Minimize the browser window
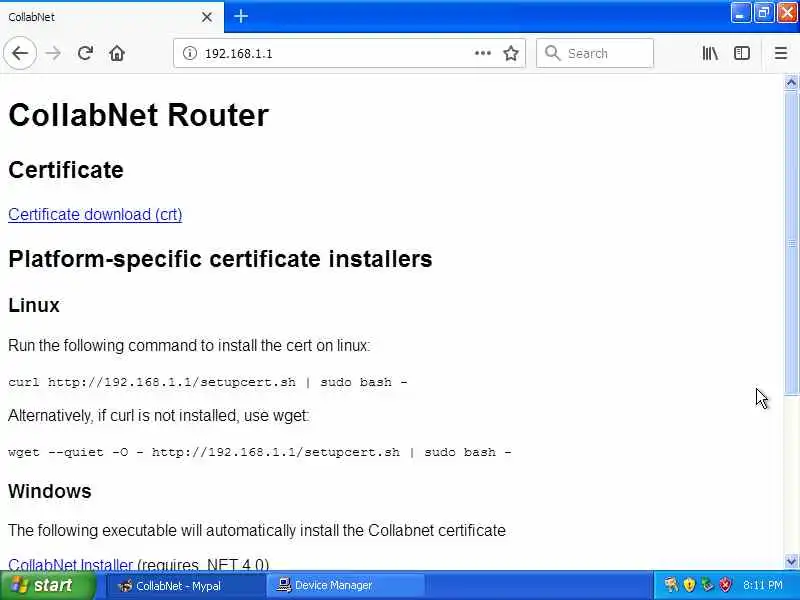Viewport: 800px width, 600px height. (x=740, y=13)
